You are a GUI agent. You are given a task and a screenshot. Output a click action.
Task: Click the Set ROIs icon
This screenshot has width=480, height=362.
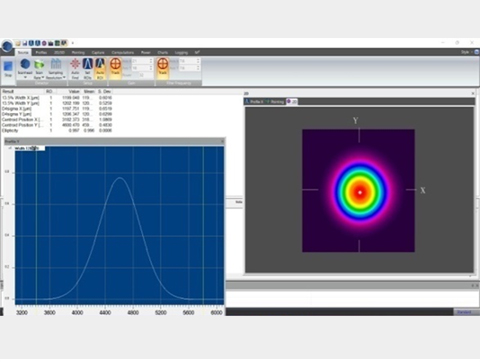88,69
